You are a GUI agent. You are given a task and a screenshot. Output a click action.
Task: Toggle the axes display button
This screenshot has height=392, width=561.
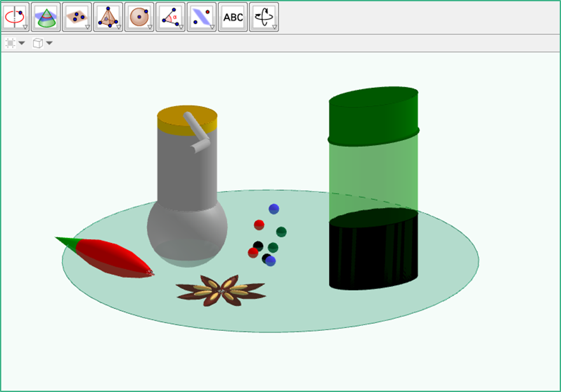[10, 43]
